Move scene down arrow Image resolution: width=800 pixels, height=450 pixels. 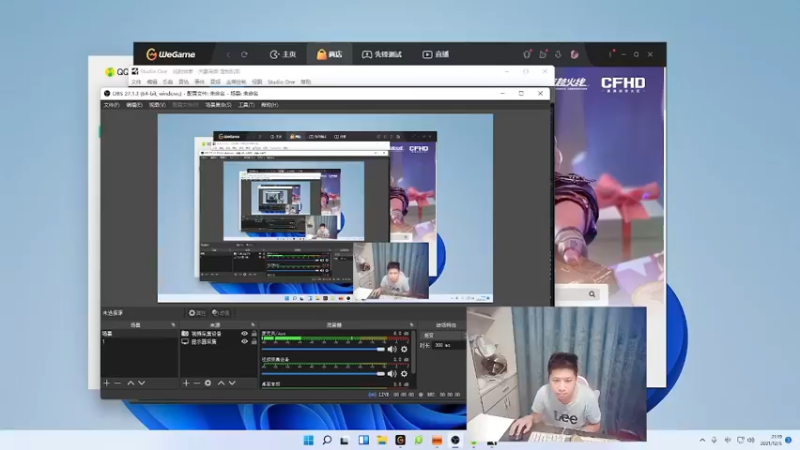pos(142,383)
